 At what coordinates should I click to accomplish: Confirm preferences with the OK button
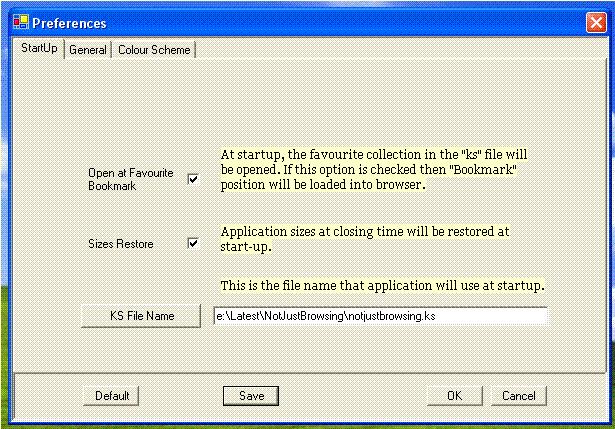[454, 395]
